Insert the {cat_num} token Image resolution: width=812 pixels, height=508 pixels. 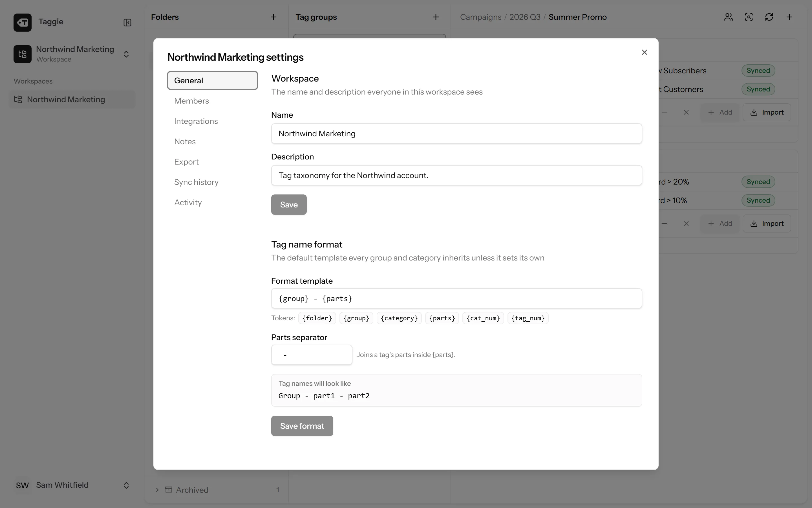[483, 318]
